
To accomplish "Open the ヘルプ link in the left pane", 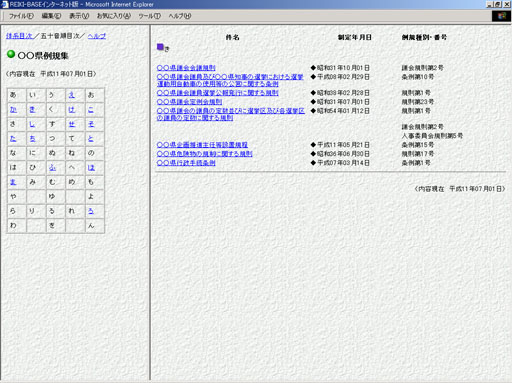I will point(97,36).
